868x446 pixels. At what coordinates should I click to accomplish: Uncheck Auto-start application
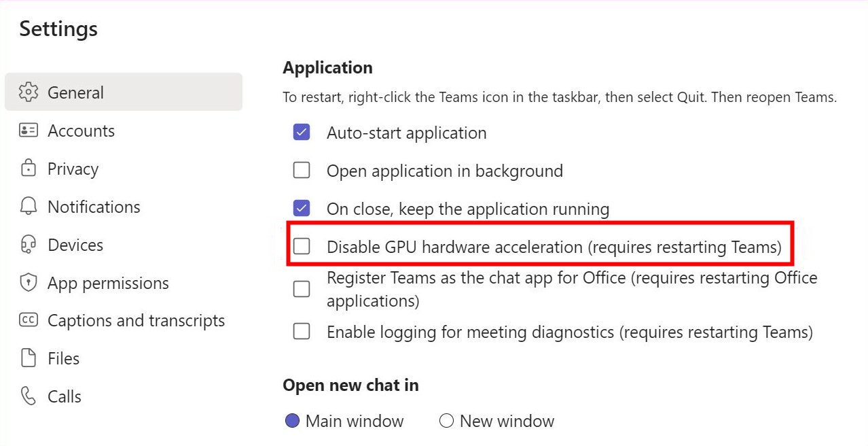(302, 133)
